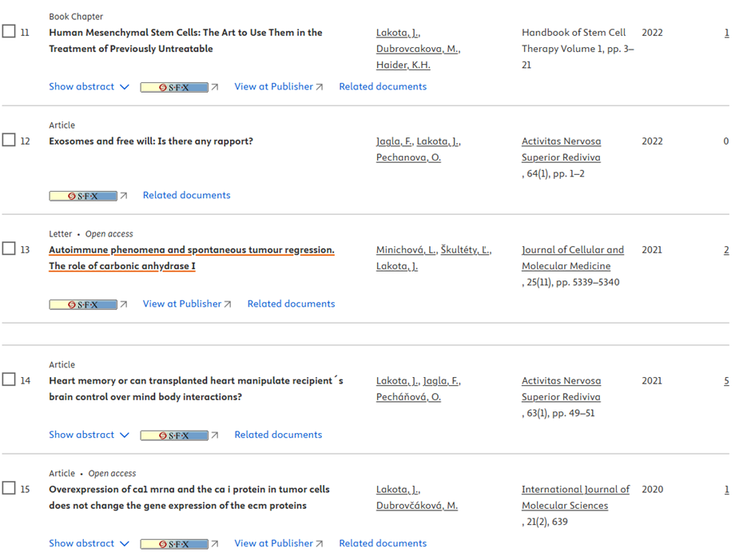
Task: Check the box for result 15
Action: 9,488
